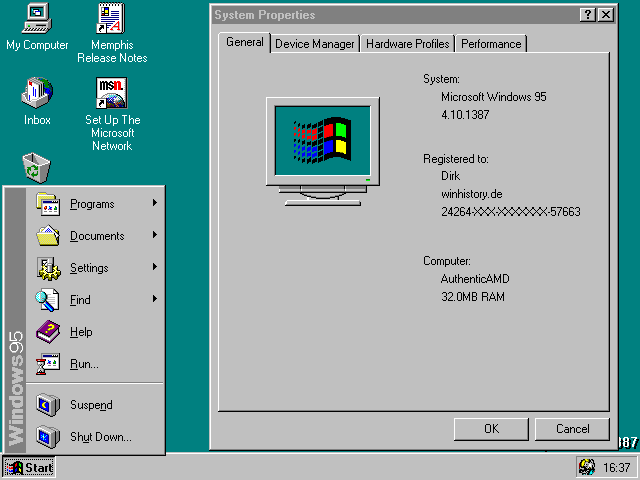Choose Suspend in the Start menu
Image resolution: width=640 pixels, height=480 pixels.
click(96, 404)
